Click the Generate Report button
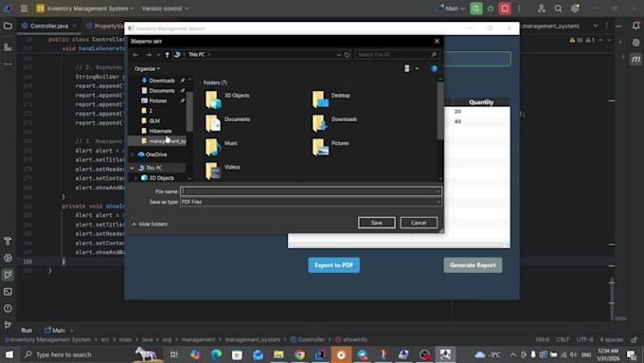 tap(473, 265)
